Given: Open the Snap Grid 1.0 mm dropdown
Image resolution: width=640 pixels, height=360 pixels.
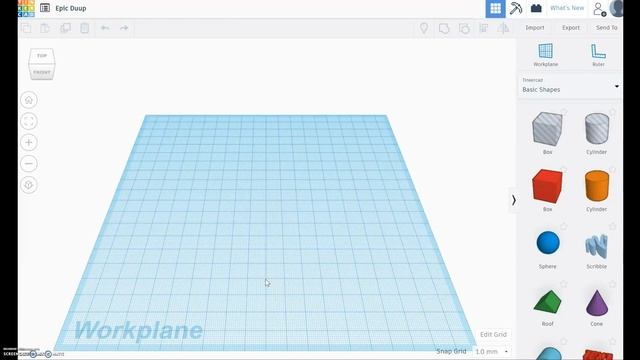Looking at the screenshot, I should 491,351.
